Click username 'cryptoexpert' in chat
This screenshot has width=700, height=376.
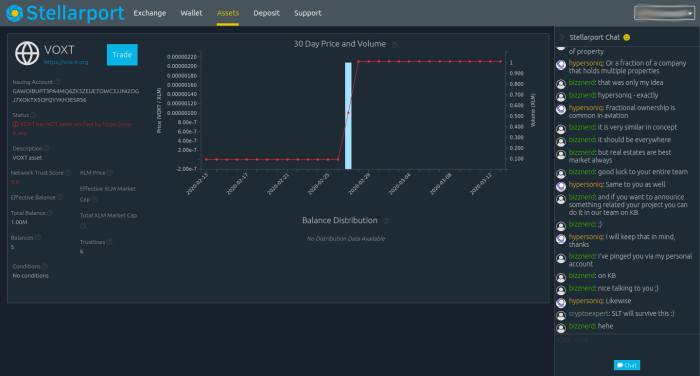pyautogui.click(x=588, y=313)
